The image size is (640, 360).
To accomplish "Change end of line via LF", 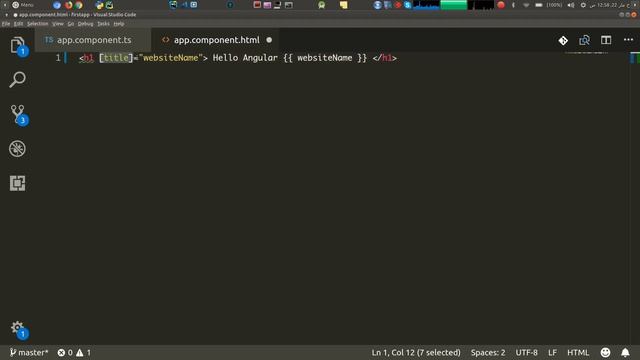I will [x=552, y=352].
